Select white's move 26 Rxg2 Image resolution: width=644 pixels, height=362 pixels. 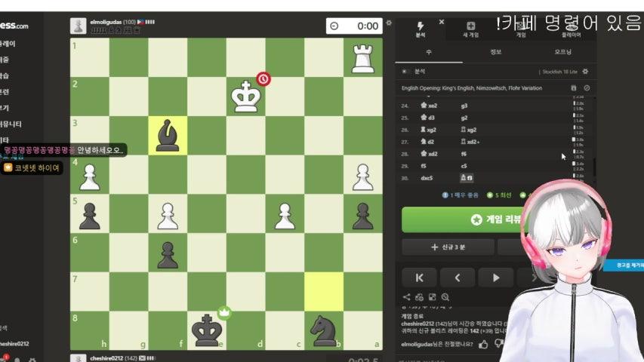(428, 130)
